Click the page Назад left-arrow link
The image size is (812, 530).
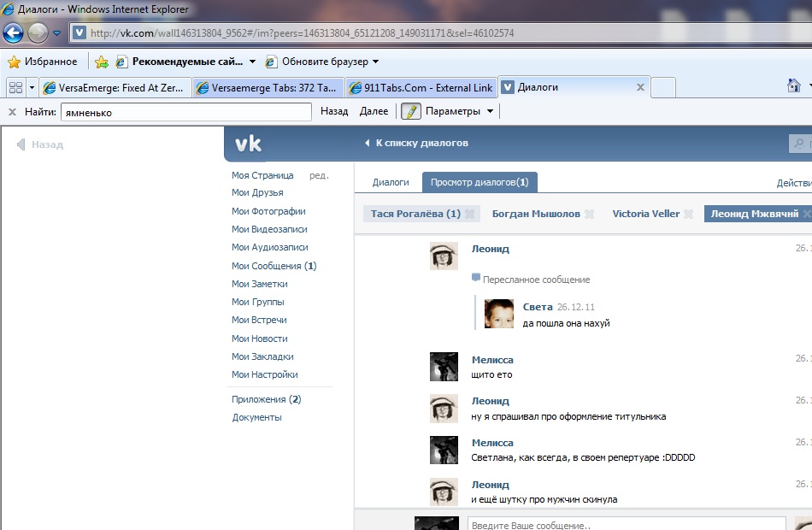(x=40, y=144)
